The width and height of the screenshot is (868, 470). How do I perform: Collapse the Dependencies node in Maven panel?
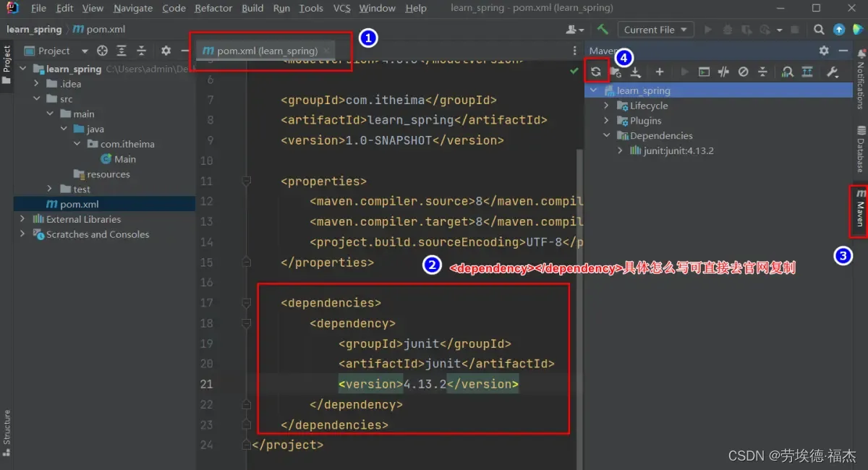coord(607,136)
